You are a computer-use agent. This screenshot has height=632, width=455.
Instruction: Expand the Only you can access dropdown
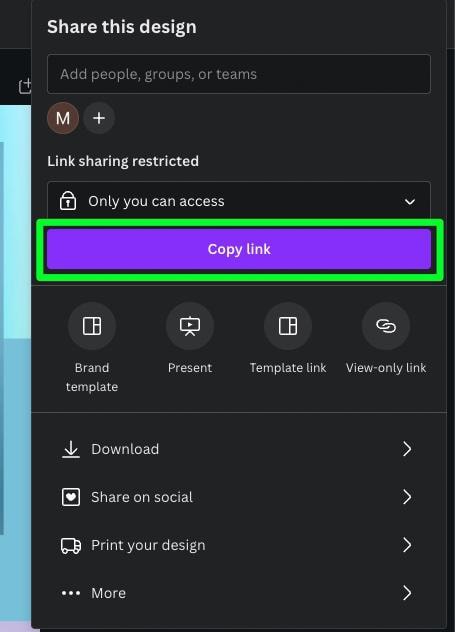(239, 201)
